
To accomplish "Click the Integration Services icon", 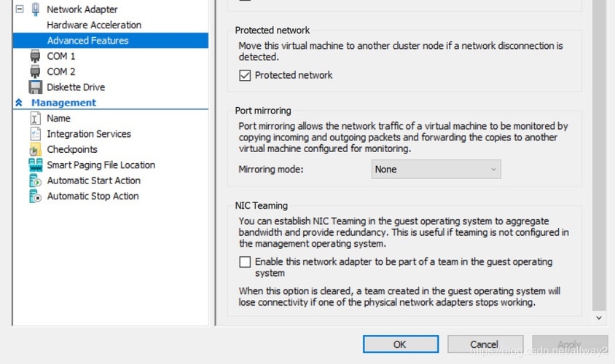I will [x=35, y=134].
